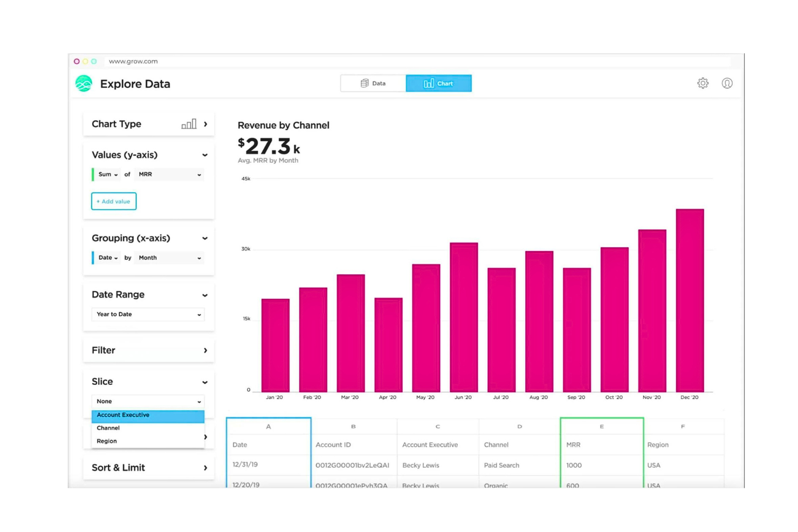798x532 pixels.
Task: Click the Account Executive title cell
Action: (x=438, y=445)
